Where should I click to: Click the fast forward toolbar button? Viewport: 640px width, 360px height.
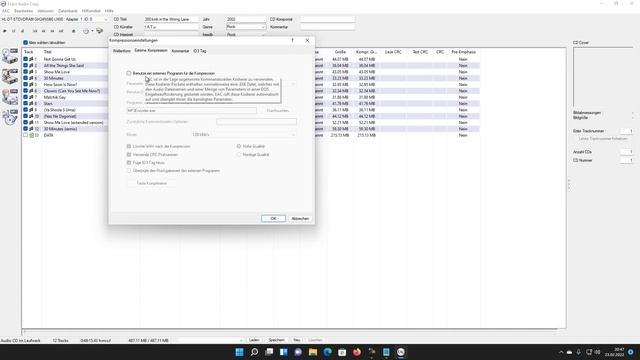(x=52, y=31)
